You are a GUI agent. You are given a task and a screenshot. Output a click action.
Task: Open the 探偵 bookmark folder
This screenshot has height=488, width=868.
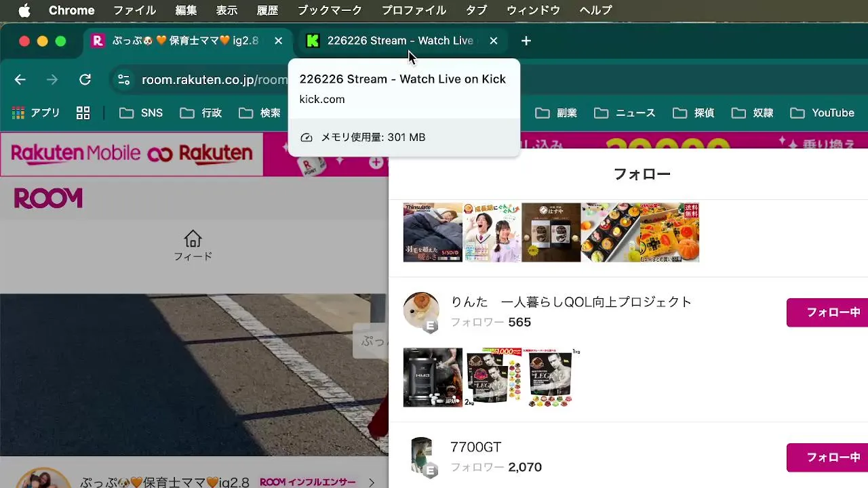pyautogui.click(x=693, y=113)
